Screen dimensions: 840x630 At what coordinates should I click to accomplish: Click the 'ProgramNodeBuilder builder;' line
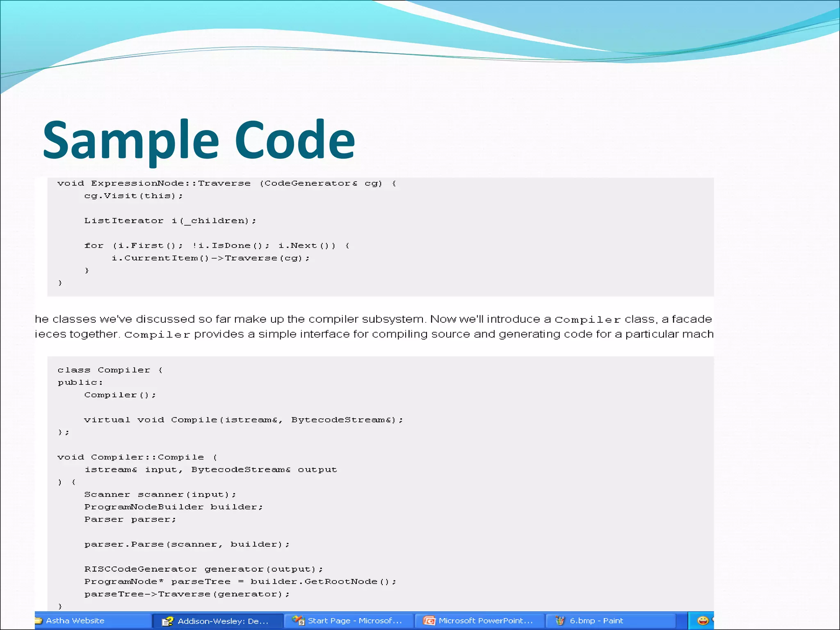173,507
